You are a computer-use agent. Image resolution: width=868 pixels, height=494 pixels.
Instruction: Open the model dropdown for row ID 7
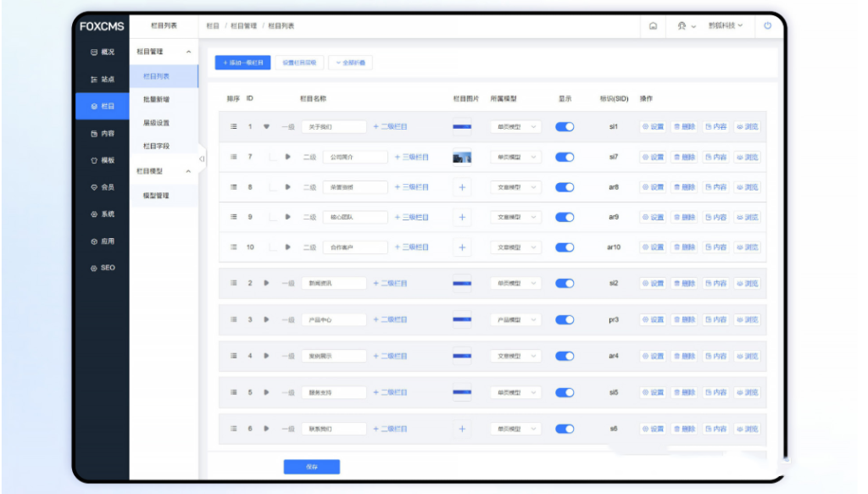[x=515, y=158]
